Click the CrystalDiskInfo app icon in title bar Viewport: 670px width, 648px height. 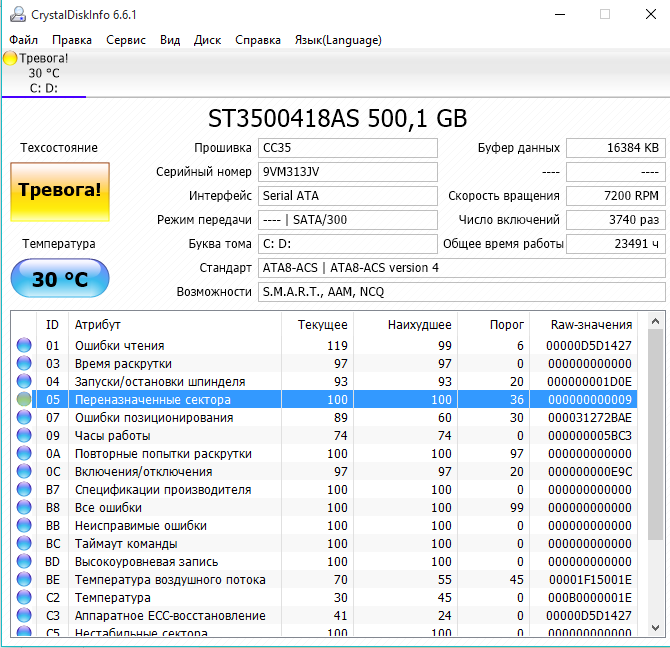(x=18, y=14)
